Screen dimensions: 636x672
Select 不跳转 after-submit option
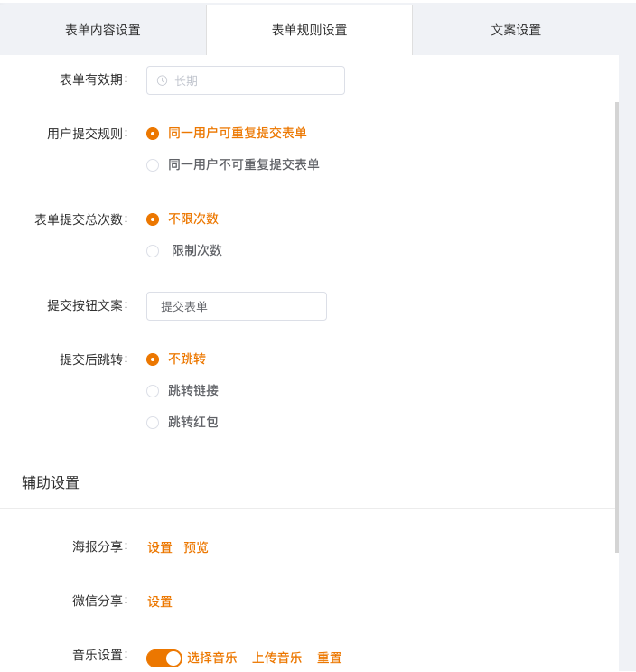click(153, 359)
